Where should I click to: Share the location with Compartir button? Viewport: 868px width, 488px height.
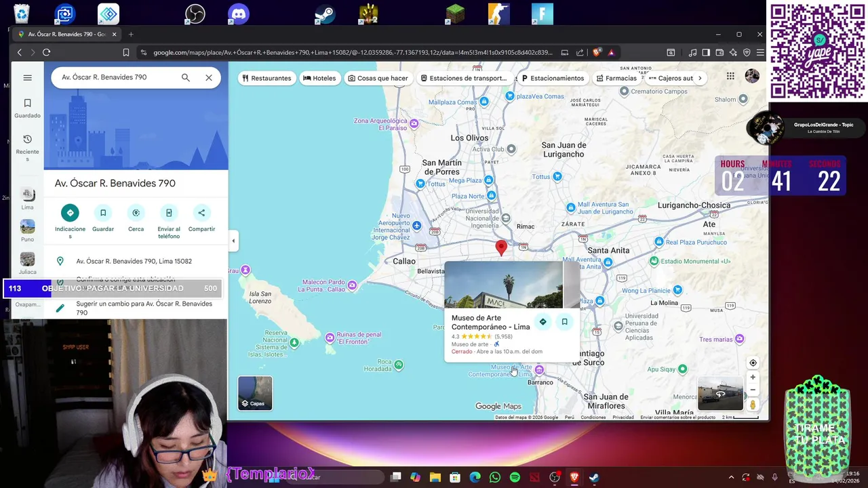point(201,219)
